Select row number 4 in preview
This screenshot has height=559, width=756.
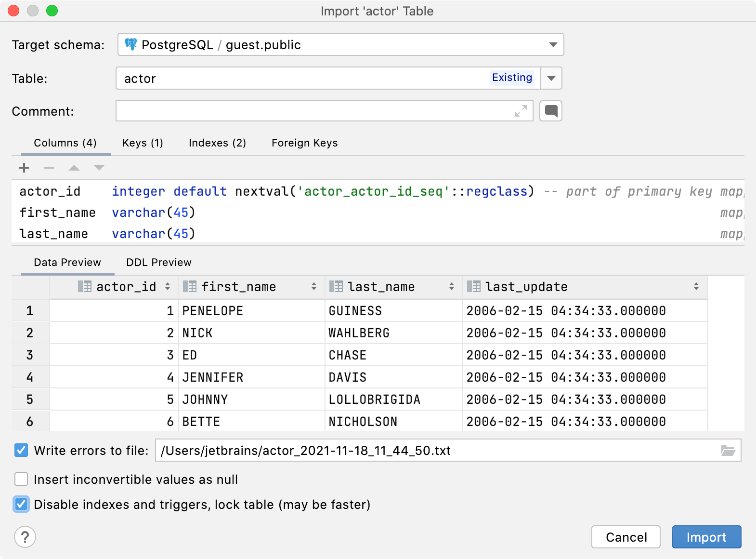(x=30, y=377)
